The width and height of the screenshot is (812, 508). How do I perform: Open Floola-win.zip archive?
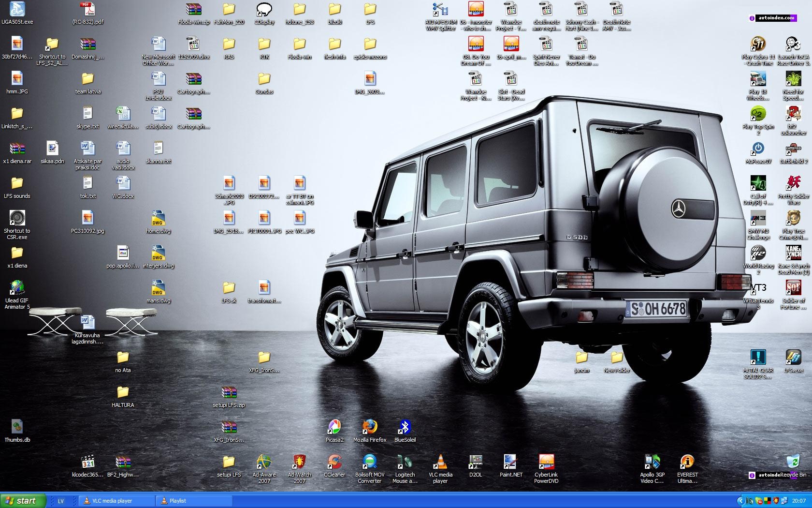click(x=193, y=9)
